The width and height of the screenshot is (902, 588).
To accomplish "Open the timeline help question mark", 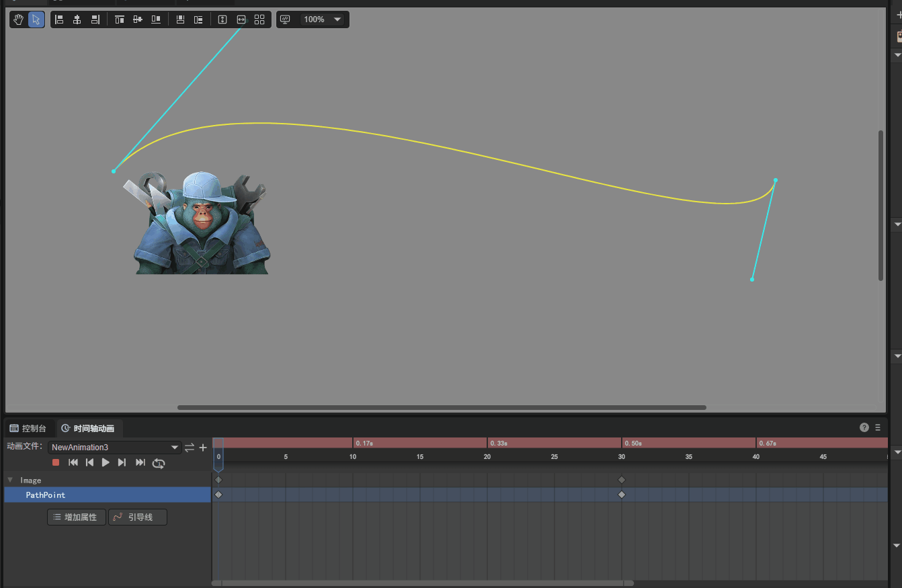I will (864, 427).
